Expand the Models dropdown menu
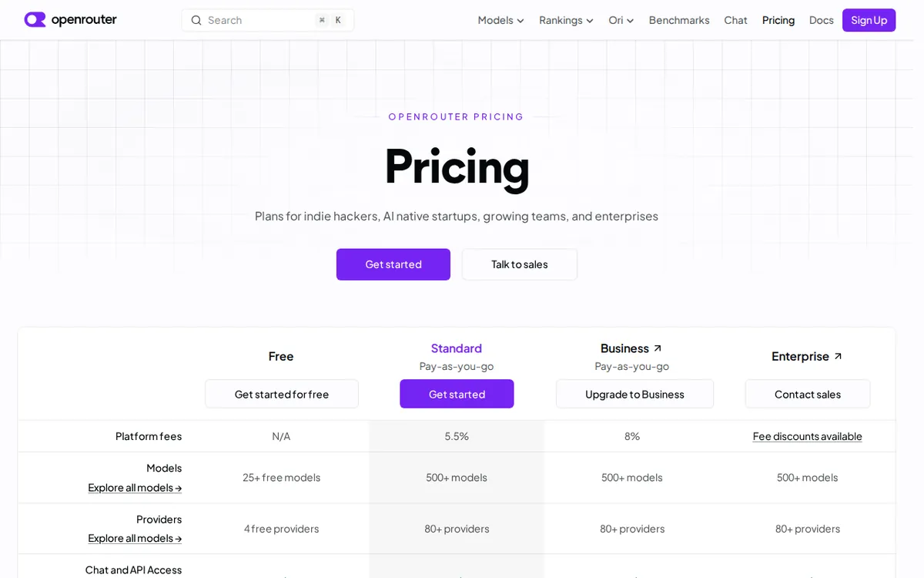 pyautogui.click(x=500, y=20)
